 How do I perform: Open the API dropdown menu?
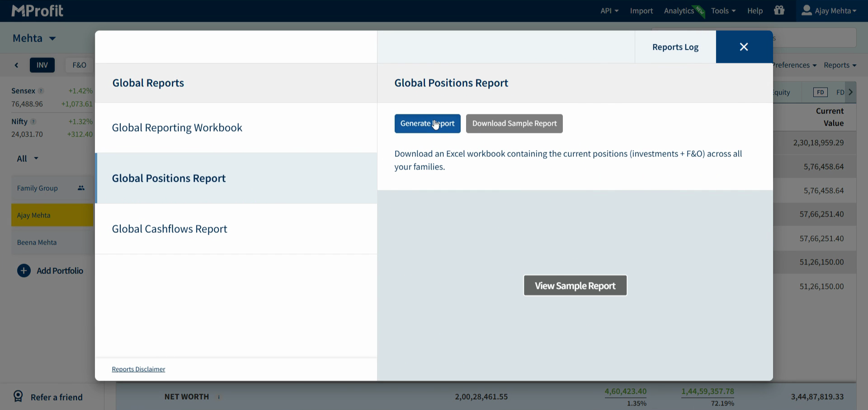click(x=609, y=10)
